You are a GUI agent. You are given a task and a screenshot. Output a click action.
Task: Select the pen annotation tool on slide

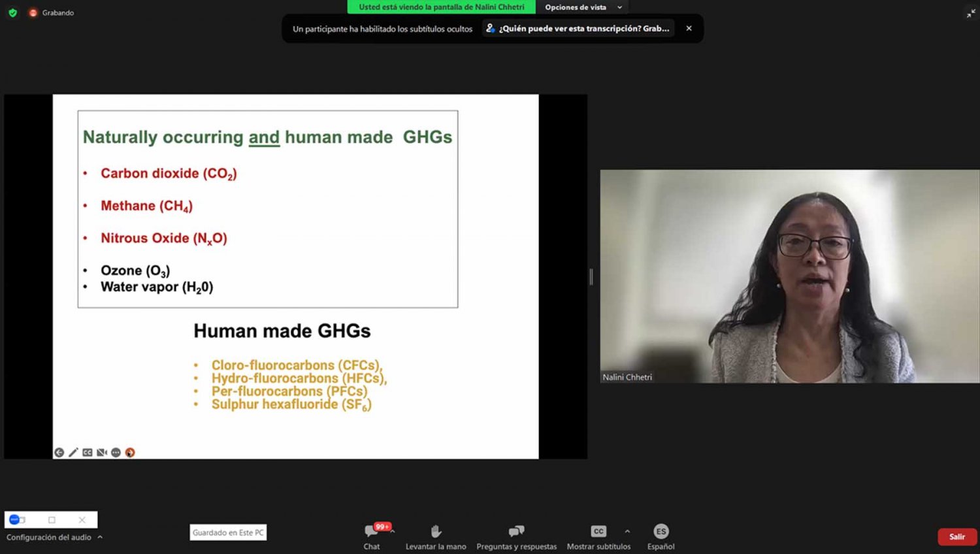click(x=73, y=452)
